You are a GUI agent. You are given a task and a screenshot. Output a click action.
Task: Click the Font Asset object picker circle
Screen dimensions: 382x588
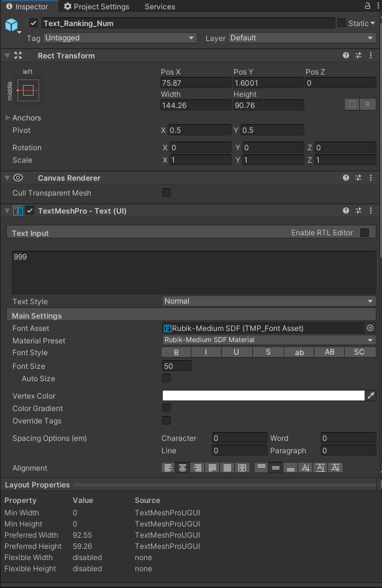[x=370, y=328]
